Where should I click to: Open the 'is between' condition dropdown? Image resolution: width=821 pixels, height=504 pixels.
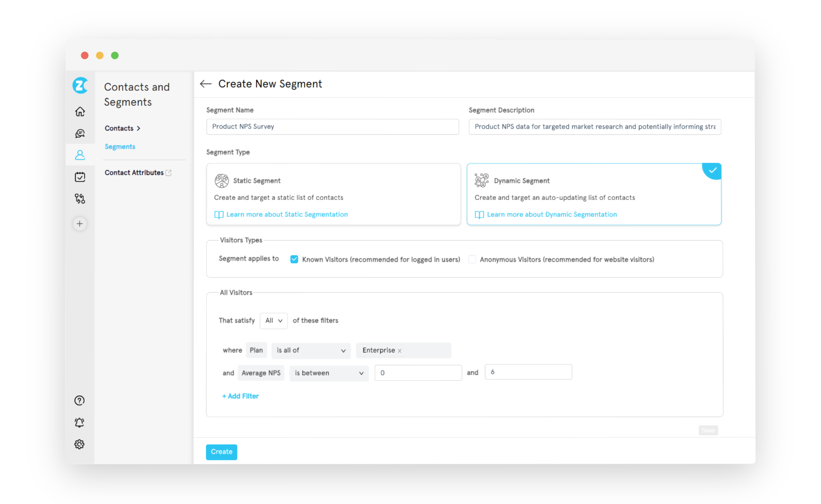coord(329,374)
